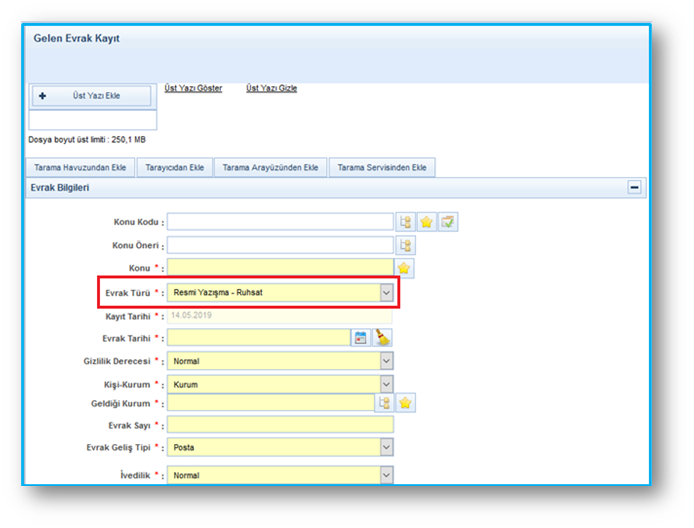694x528 pixels.
Task: Open tree picker next to Konu Öneri
Action: (x=406, y=245)
